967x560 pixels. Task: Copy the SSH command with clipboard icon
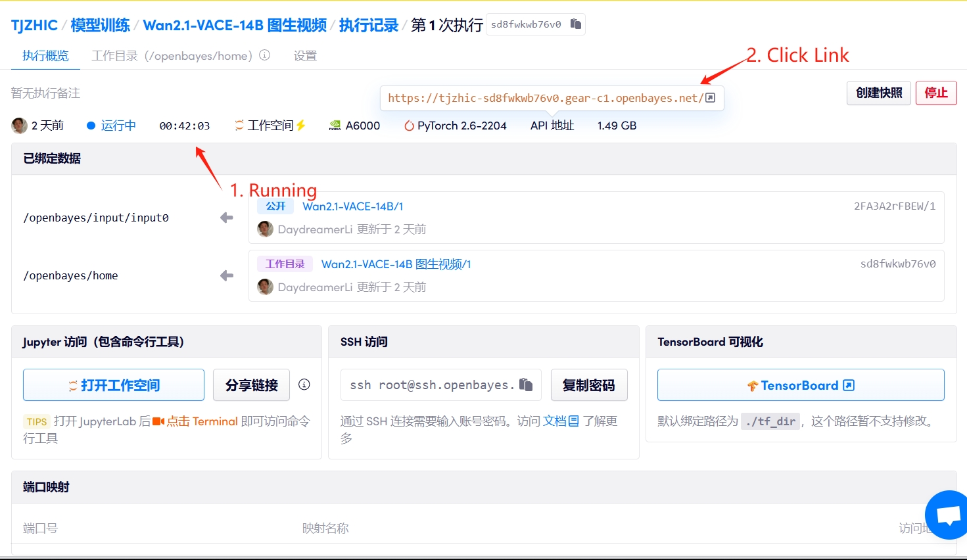[x=525, y=385]
